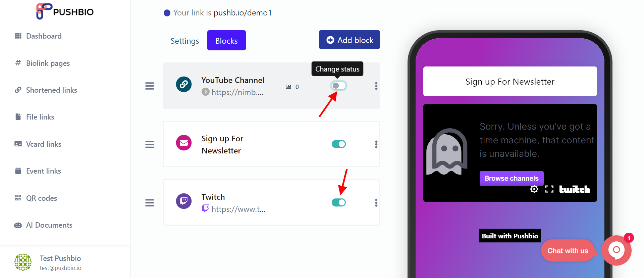The image size is (644, 278).
Task: Click the Twitch block purple icon
Action: pyautogui.click(x=184, y=201)
